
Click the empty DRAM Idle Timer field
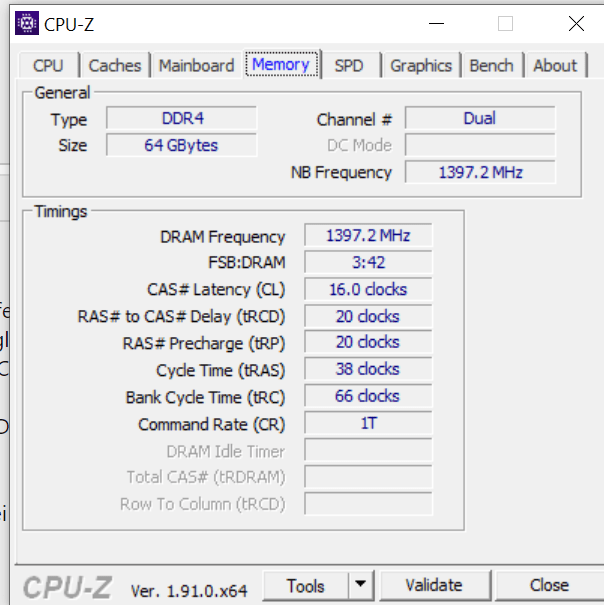click(x=368, y=450)
